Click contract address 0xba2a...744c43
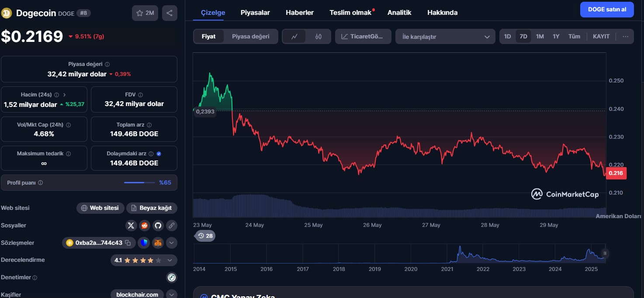The height and width of the screenshot is (298, 644). point(99,243)
